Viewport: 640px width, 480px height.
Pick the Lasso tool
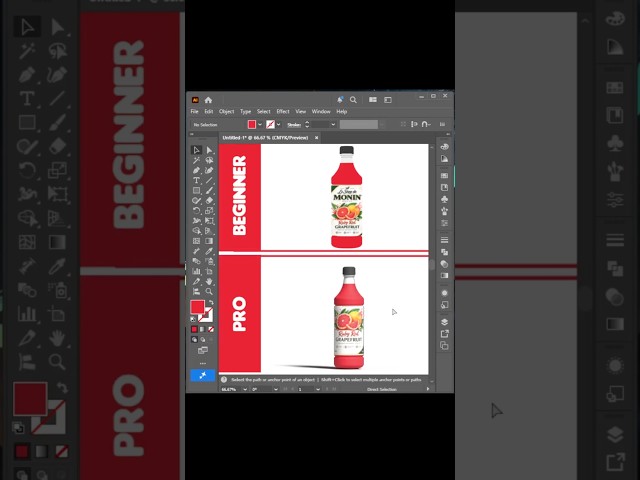[209, 160]
